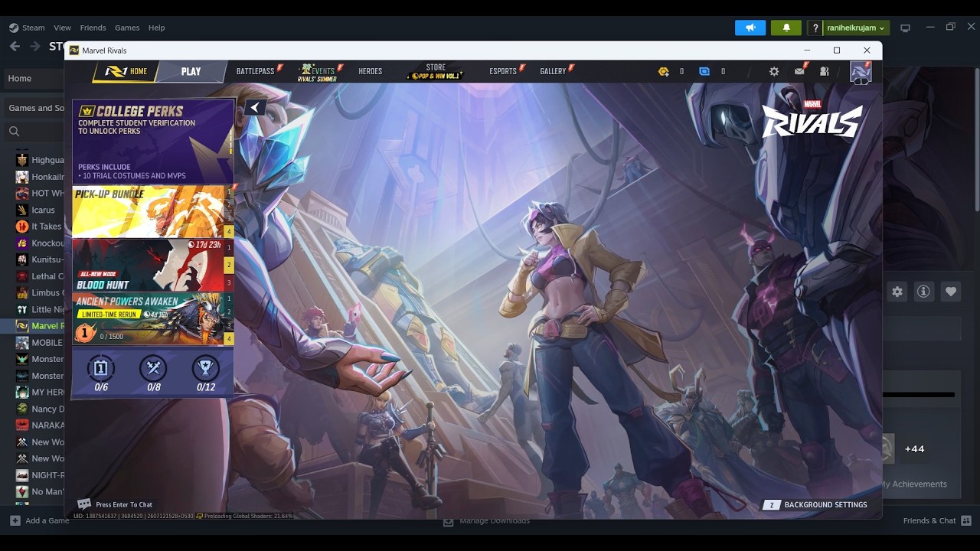Click the gold Lattice currency icon
Image resolution: width=980 pixels, height=551 pixels.
coord(664,71)
